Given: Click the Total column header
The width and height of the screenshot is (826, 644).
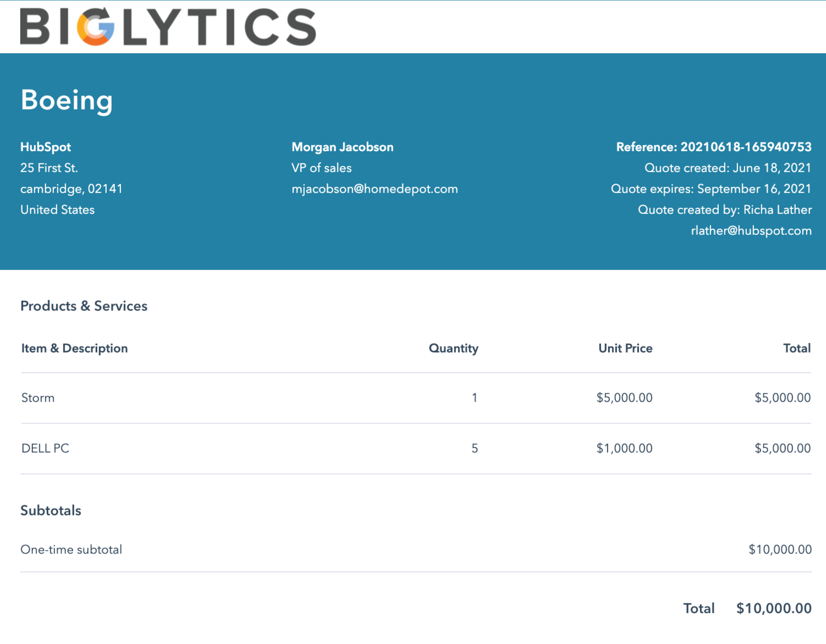Looking at the screenshot, I should coord(797,348).
